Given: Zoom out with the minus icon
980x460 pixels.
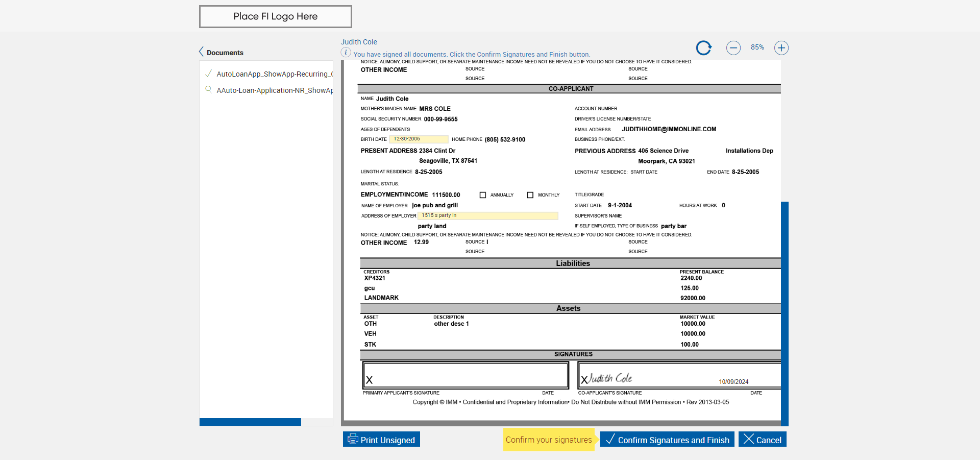Looking at the screenshot, I should 733,48.
